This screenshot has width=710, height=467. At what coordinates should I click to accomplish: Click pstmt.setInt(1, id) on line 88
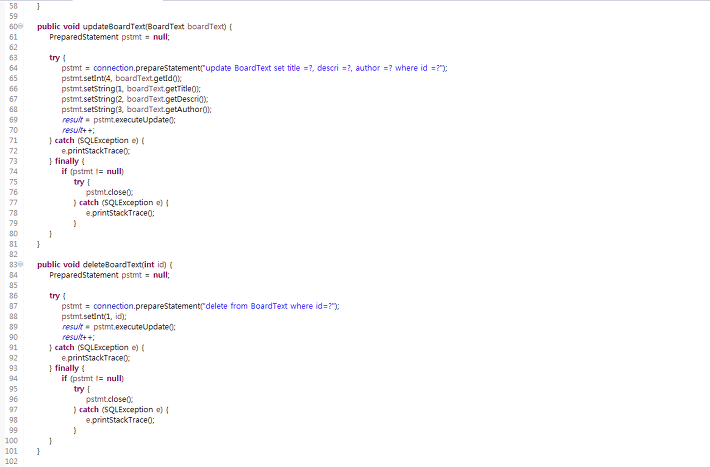click(94, 316)
